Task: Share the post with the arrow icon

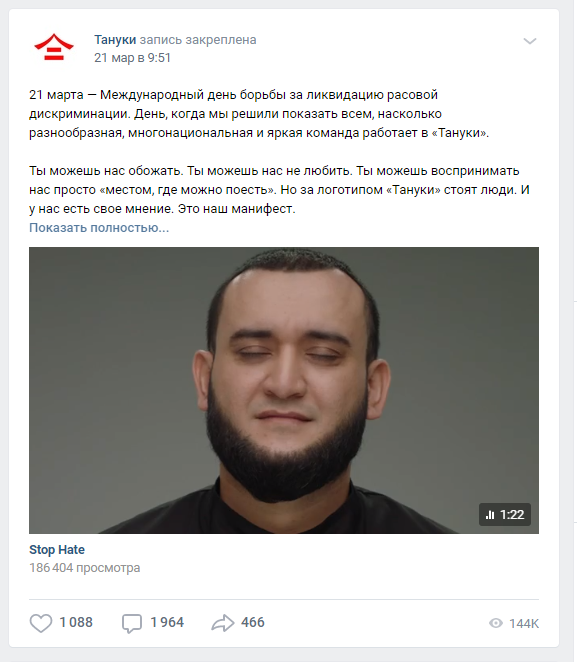Action: pyautogui.click(x=222, y=623)
